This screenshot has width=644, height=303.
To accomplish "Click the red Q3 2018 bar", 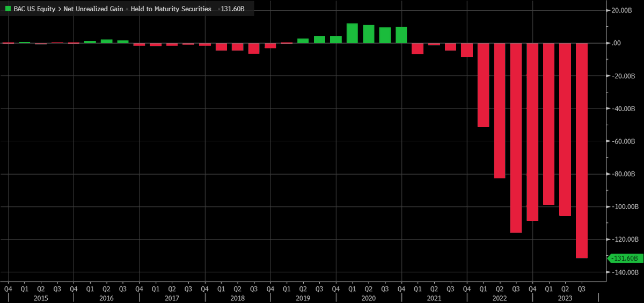I will [254, 48].
